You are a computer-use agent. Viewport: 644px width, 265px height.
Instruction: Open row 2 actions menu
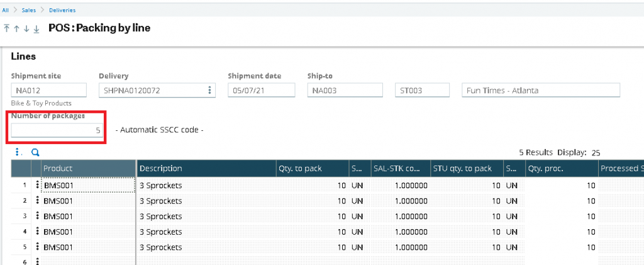coord(38,201)
